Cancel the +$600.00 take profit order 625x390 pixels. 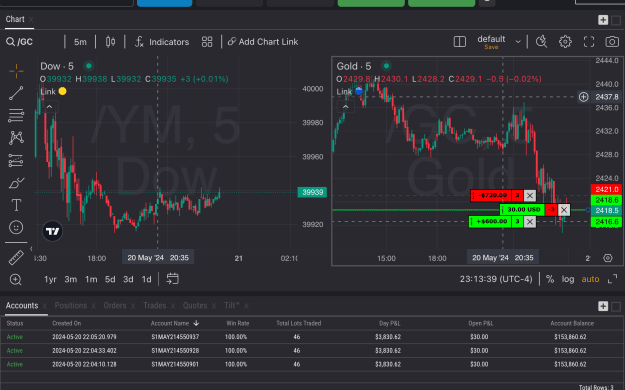coord(530,222)
